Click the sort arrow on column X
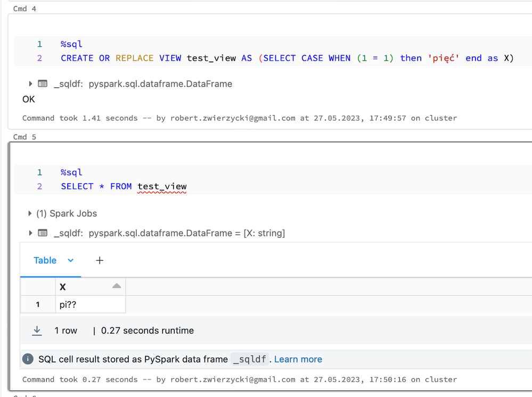 tap(117, 286)
